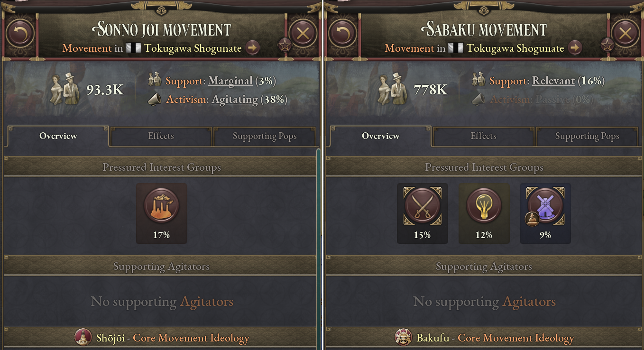Click the Shōjōi ideology pagoda icon
The width and height of the screenshot is (644, 350).
[83, 338]
